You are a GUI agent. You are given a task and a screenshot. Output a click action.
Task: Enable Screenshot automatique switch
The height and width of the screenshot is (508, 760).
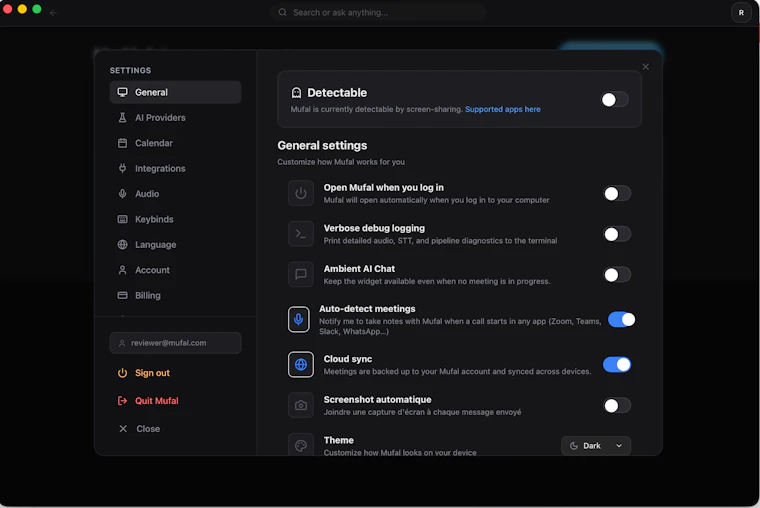point(617,405)
